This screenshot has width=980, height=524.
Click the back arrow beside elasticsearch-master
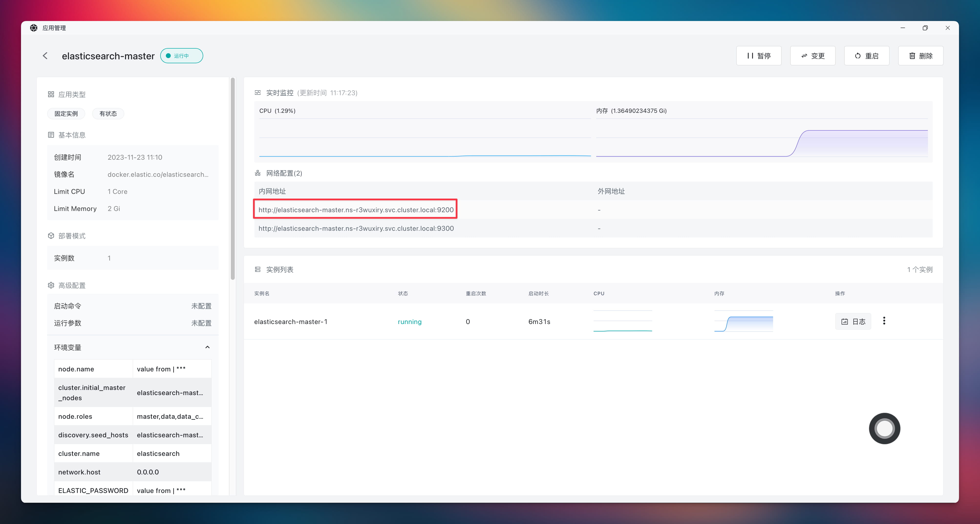(x=45, y=56)
